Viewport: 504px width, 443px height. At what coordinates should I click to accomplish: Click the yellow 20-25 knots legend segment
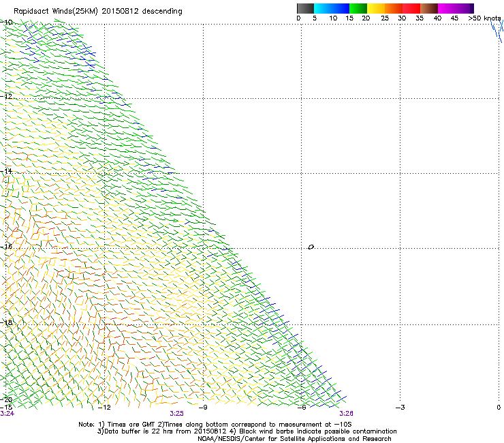pyautogui.click(x=376, y=8)
